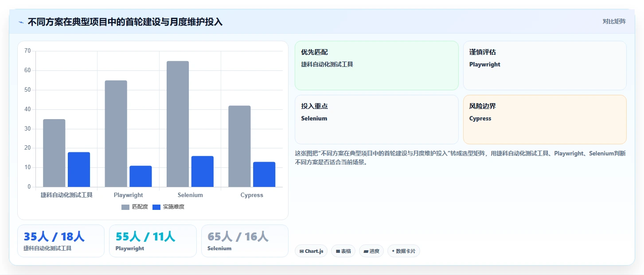The height and width of the screenshot is (275, 644).
Task: Open the 优先匹配 card
Action: pos(377,66)
